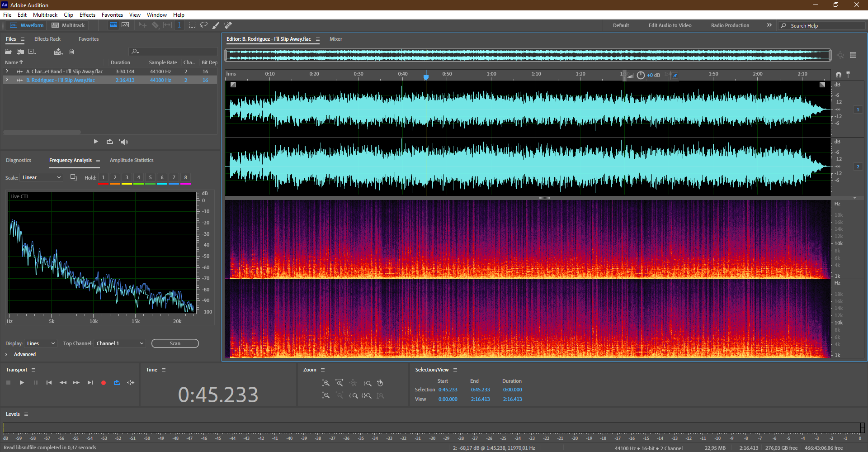Select the Marquee Selection tool
This screenshot has width=868, height=452.
pyautogui.click(x=192, y=25)
